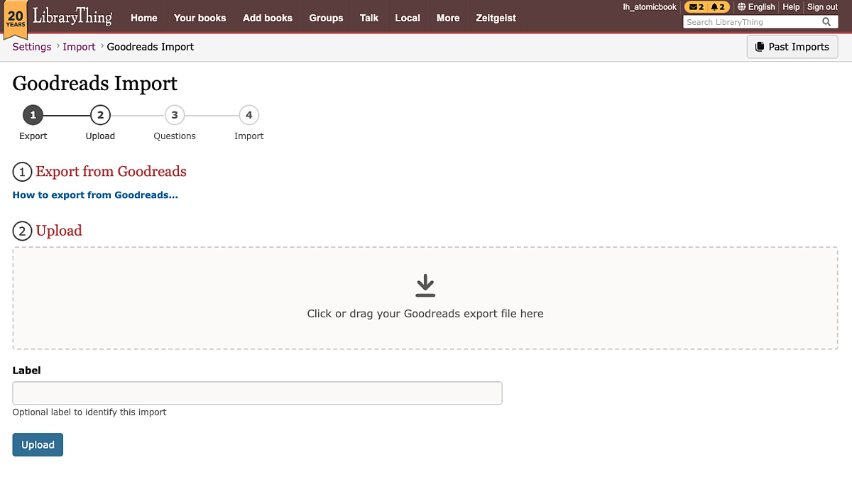The width and height of the screenshot is (852, 504).
Task: Go to the Groups section
Action: point(326,18)
